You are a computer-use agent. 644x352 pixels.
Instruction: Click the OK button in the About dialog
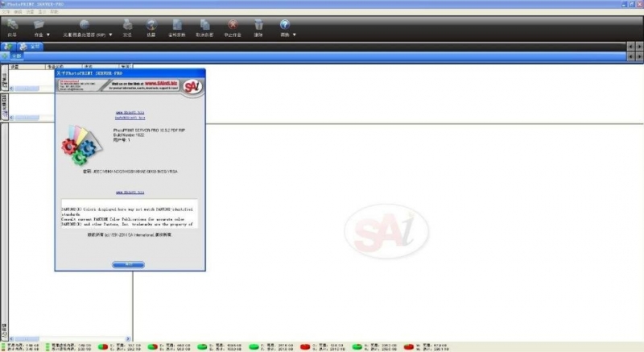(128, 264)
